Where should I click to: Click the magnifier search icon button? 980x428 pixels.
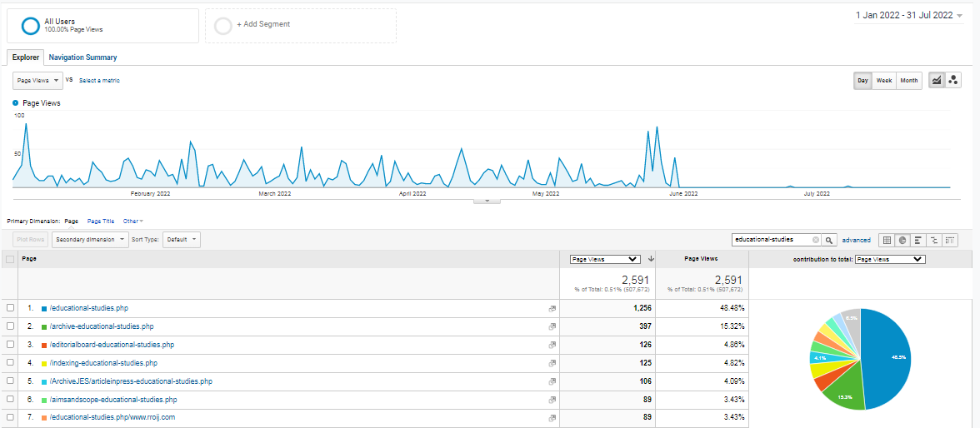tap(829, 240)
